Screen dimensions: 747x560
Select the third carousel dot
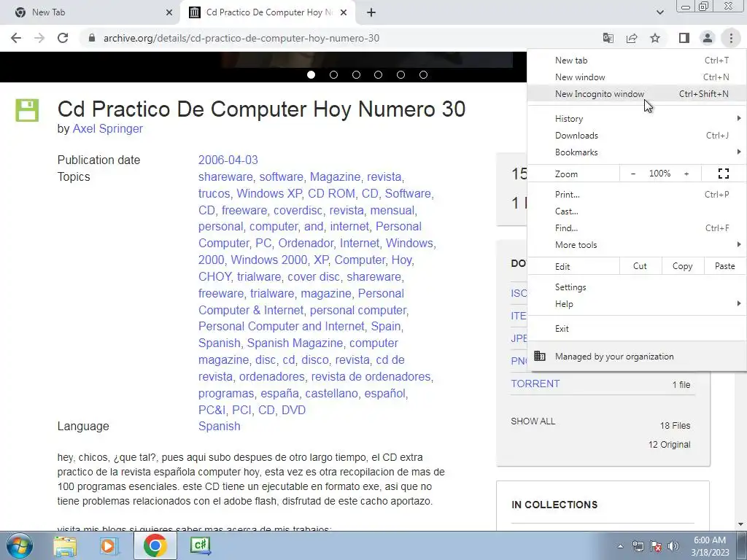[x=356, y=75]
